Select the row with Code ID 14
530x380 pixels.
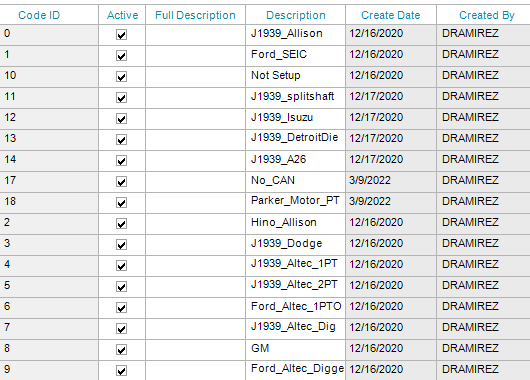tap(265, 161)
